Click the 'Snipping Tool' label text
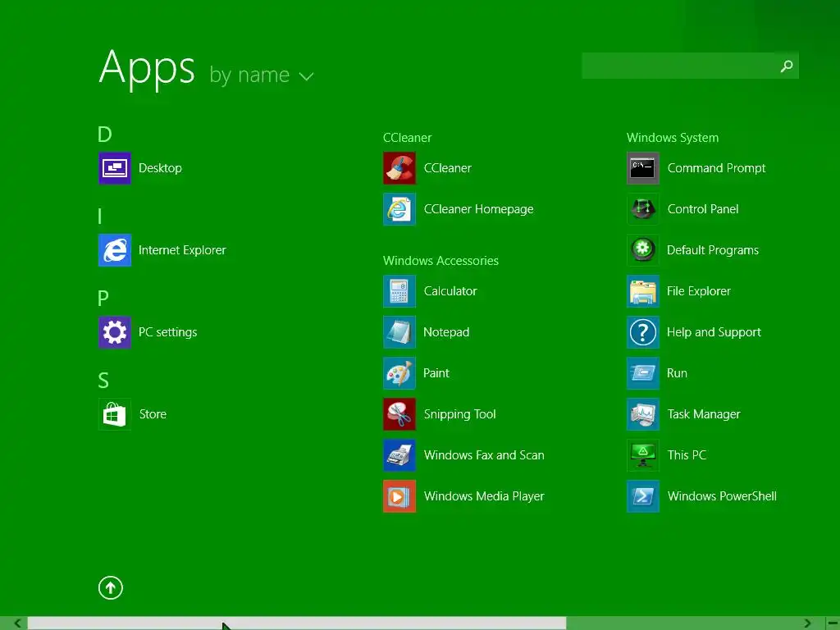840x630 pixels. (x=459, y=414)
